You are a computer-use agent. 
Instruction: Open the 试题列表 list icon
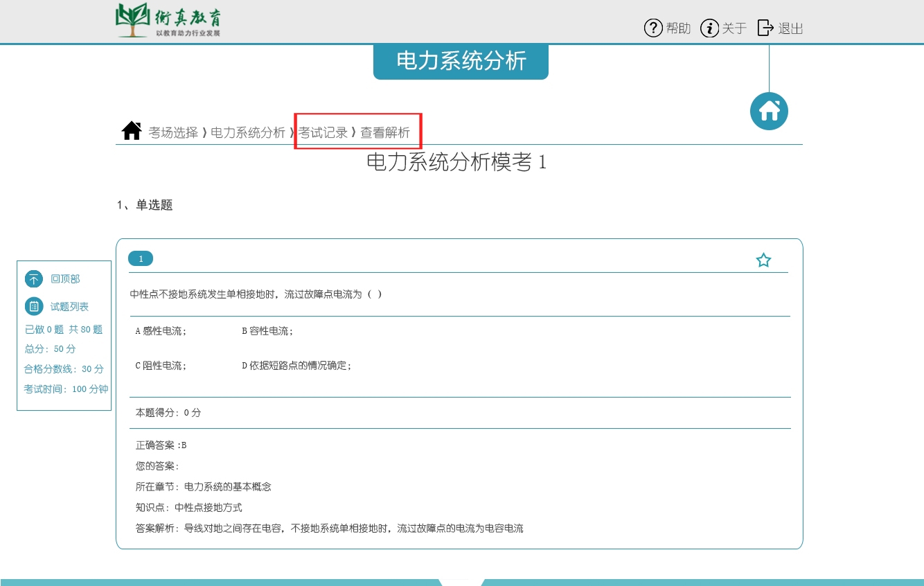[34, 306]
